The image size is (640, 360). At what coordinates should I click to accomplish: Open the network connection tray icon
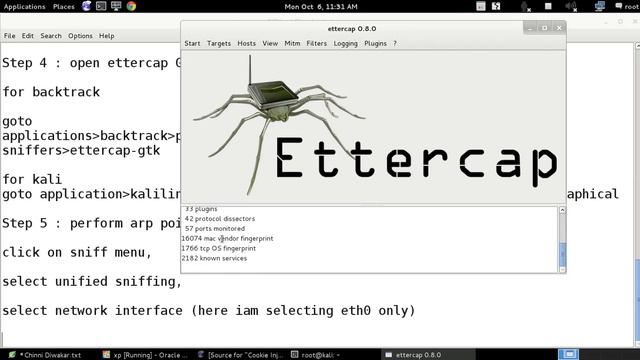[x=600, y=6]
